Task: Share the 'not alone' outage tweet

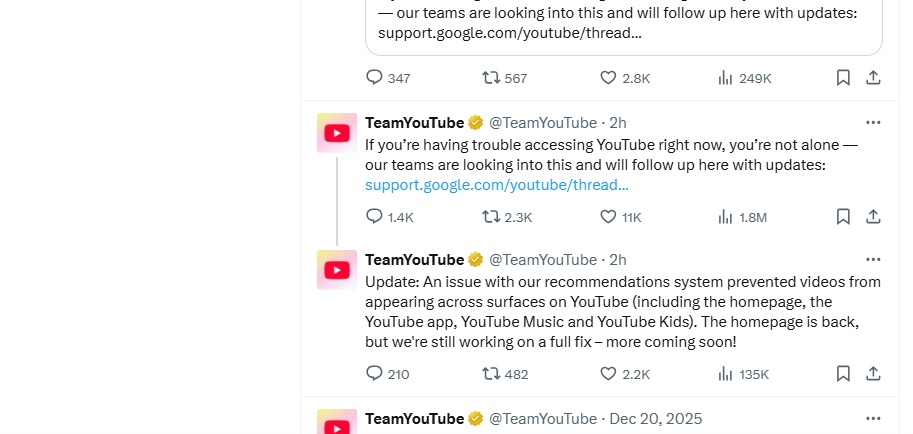Action: pos(873,216)
